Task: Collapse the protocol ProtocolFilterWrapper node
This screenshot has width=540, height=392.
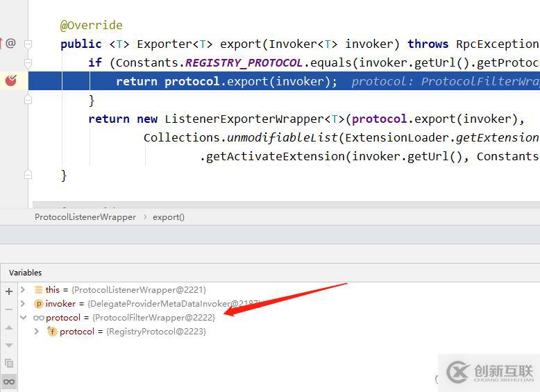Action: click(23, 318)
